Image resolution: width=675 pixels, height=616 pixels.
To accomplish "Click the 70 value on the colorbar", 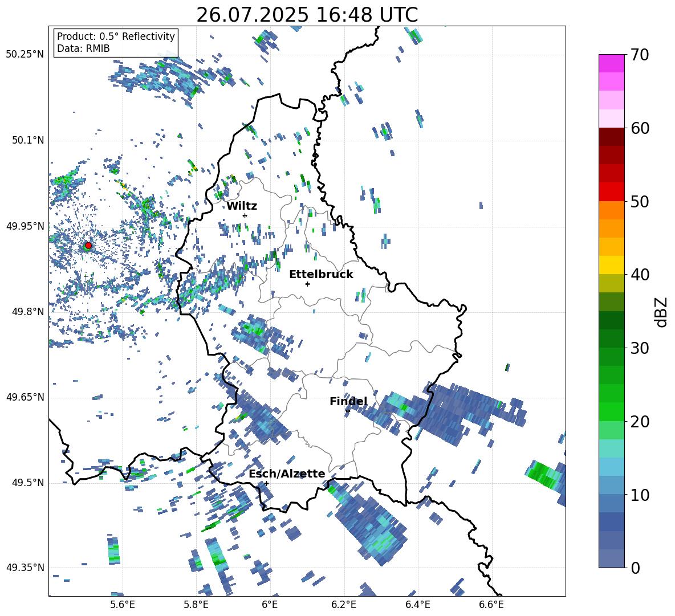I will 640,55.
